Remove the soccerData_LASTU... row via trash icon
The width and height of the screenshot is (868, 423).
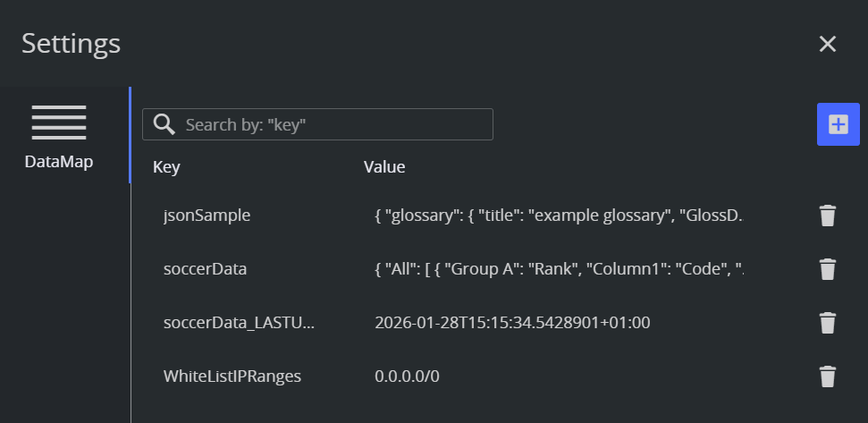point(828,323)
